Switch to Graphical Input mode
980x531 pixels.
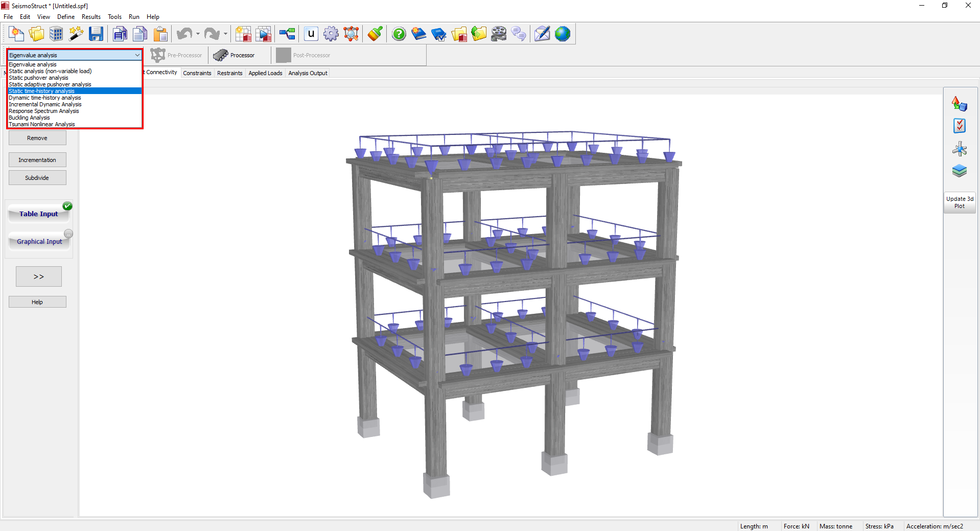(x=39, y=242)
